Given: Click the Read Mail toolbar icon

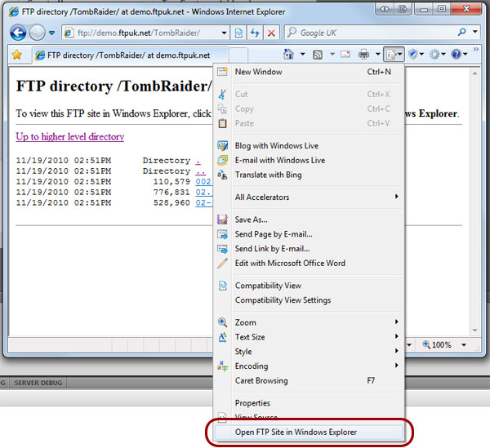Looking at the screenshot, I should 345,55.
